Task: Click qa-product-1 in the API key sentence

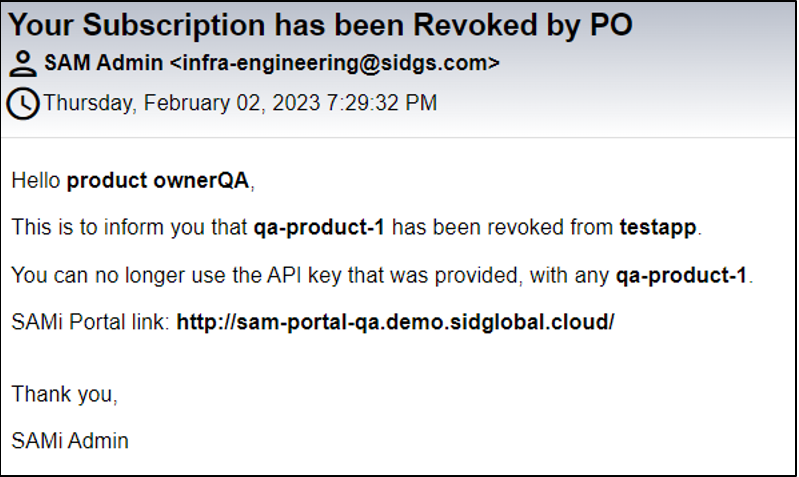Action: pos(681,275)
